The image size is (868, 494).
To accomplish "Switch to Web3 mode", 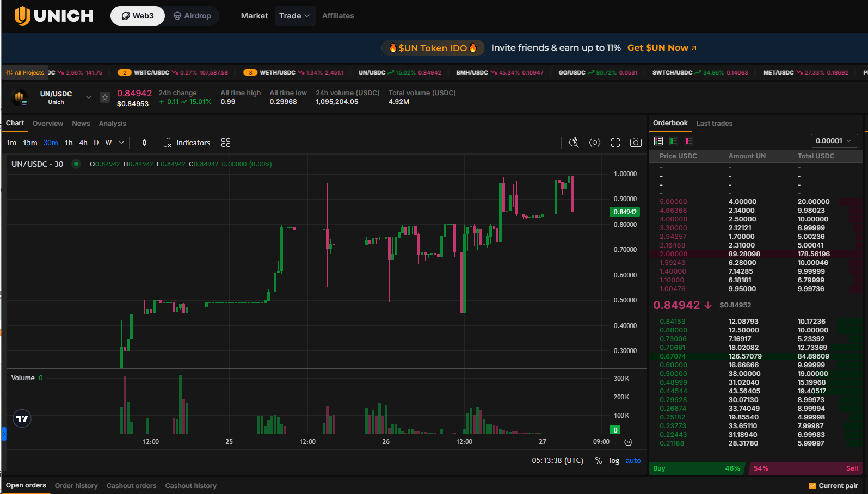I will 138,16.
